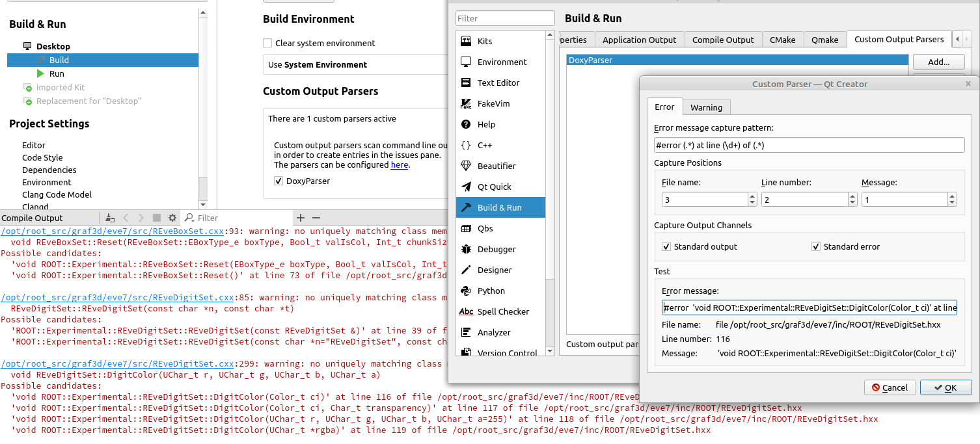Toggle Clear system environment checkbox
The height and width of the screenshot is (444, 980).
pyautogui.click(x=267, y=43)
